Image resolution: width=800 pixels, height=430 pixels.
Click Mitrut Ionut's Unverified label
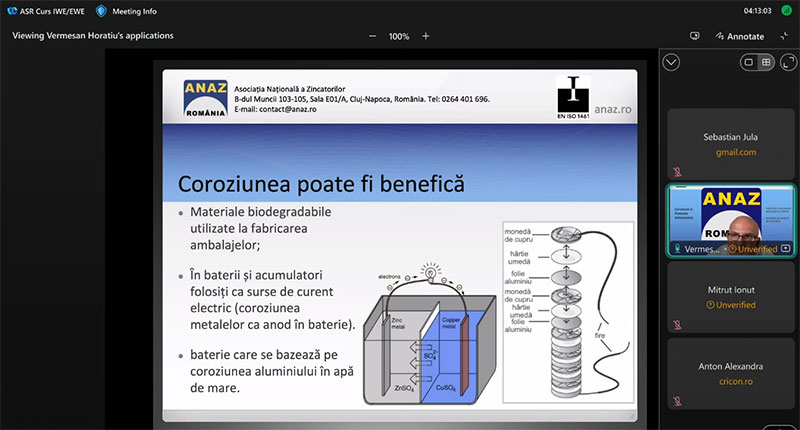coord(731,305)
